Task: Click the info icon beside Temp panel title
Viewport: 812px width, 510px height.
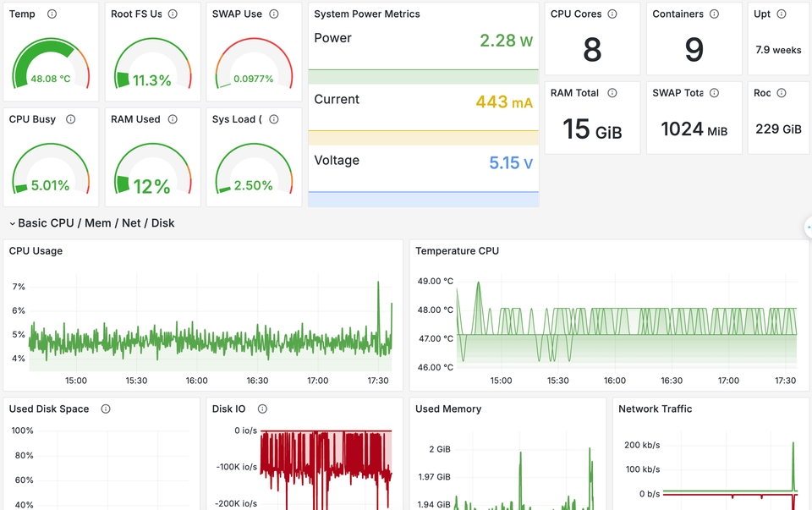Action: coord(52,14)
